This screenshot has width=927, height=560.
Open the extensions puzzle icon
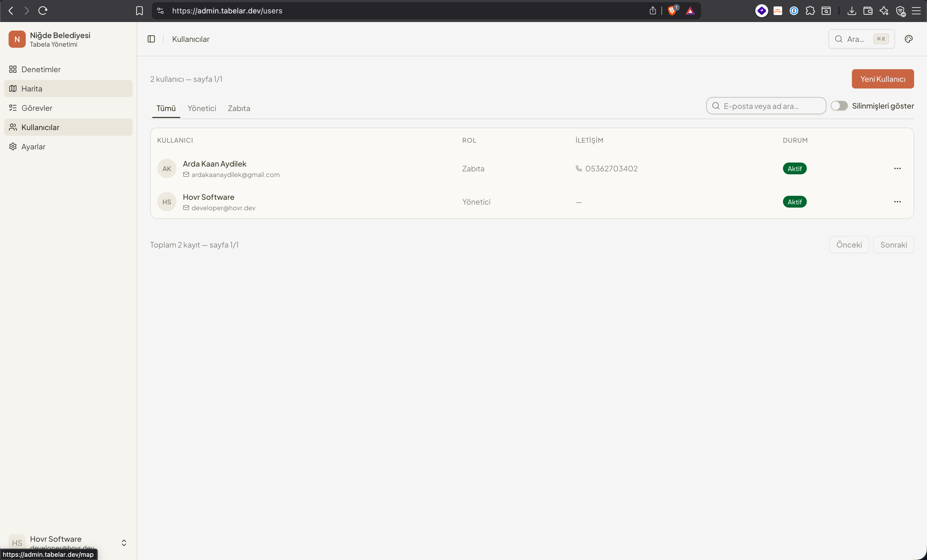point(810,10)
